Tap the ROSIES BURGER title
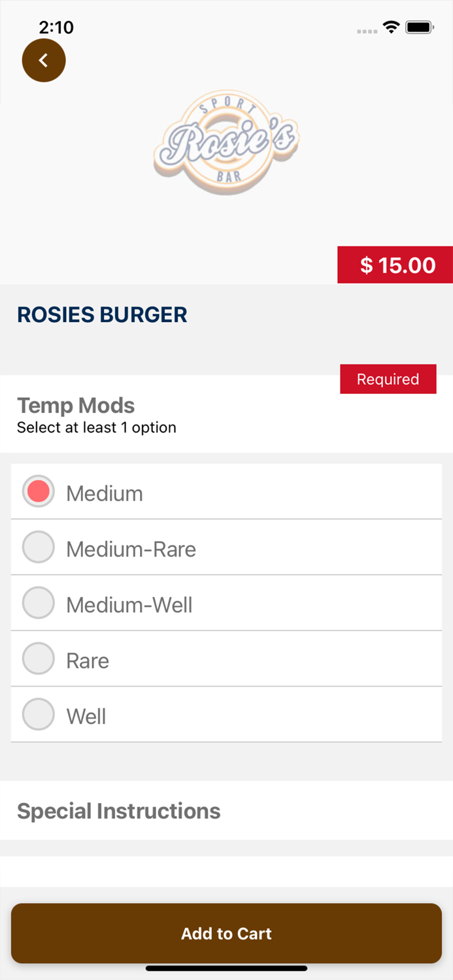Viewport: 453px width, 980px height. pyautogui.click(x=101, y=315)
